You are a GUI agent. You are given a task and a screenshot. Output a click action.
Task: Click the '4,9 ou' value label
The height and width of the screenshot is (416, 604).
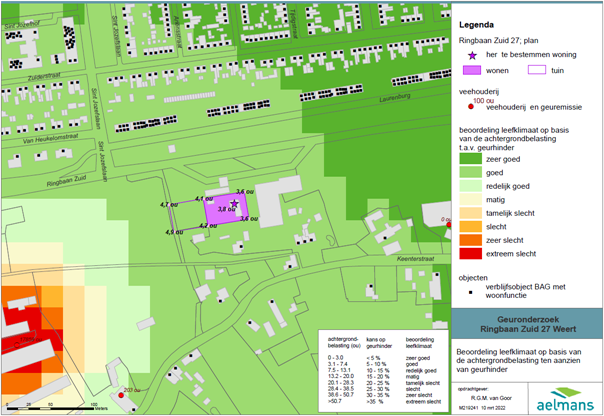(x=174, y=232)
